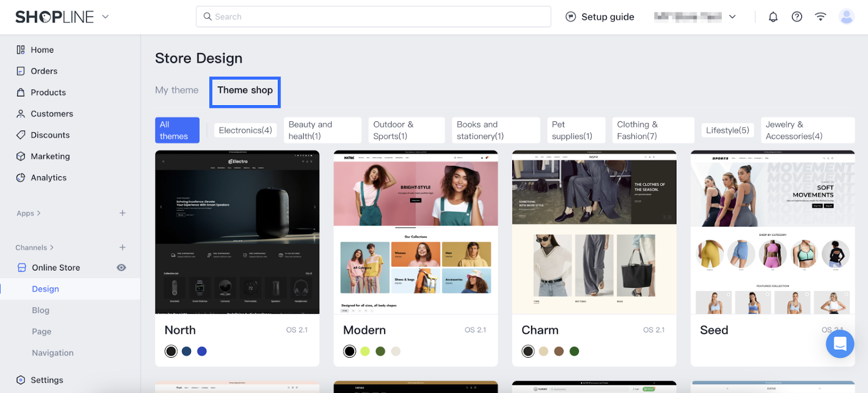Image resolution: width=868 pixels, height=393 pixels.
Task: Preview store via eye icon
Action: [x=122, y=268]
